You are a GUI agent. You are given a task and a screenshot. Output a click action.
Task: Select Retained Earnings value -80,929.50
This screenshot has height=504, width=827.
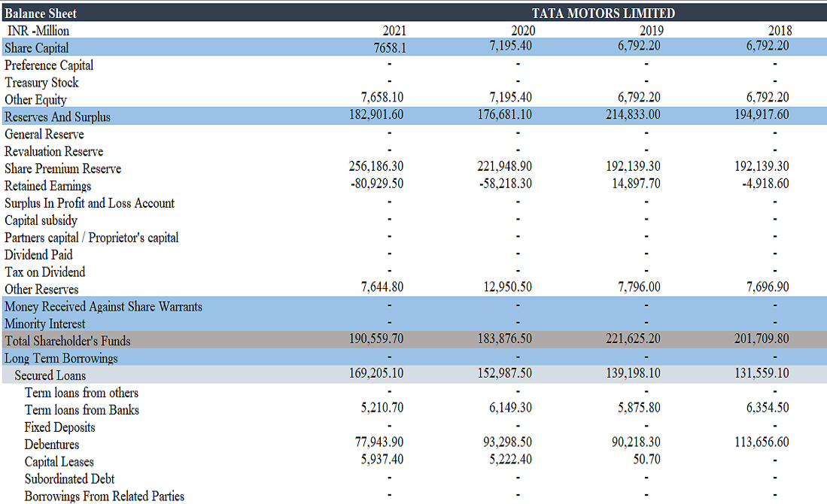(x=377, y=184)
